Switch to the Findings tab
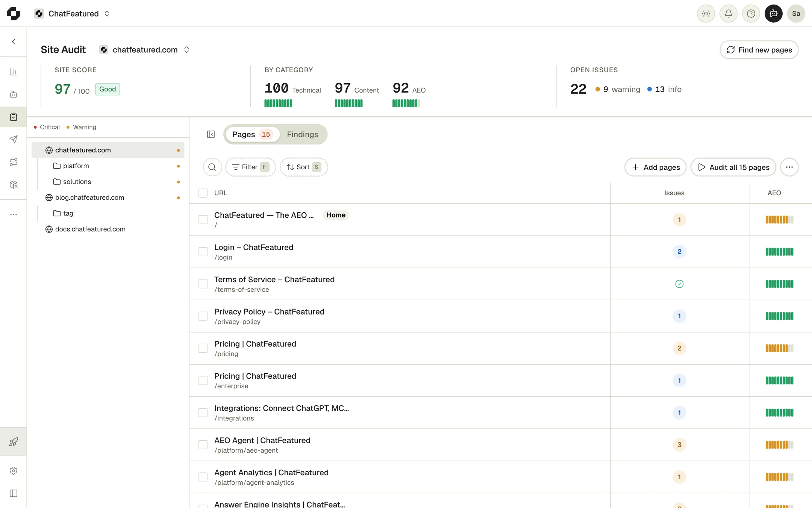 point(302,134)
